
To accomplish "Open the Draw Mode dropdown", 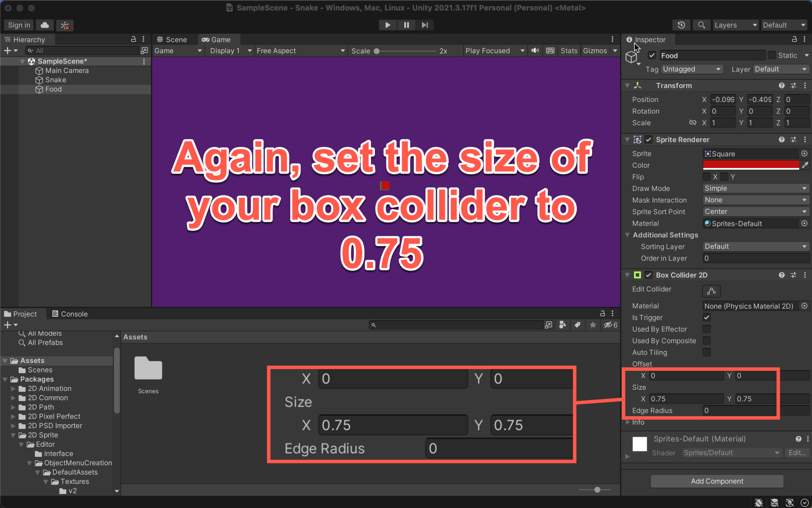I will tap(755, 188).
